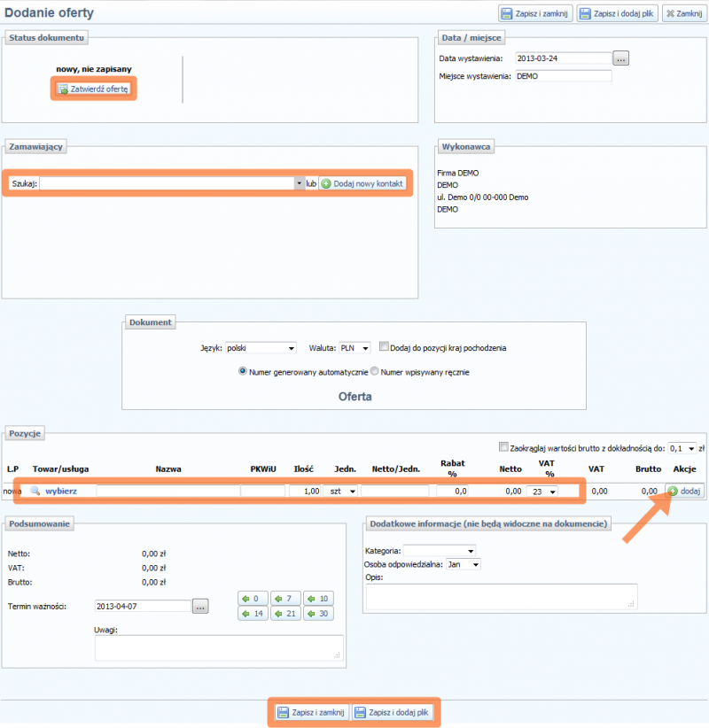Open the Język dropdown
Image resolution: width=709 pixels, height=728 pixels.
point(261,348)
